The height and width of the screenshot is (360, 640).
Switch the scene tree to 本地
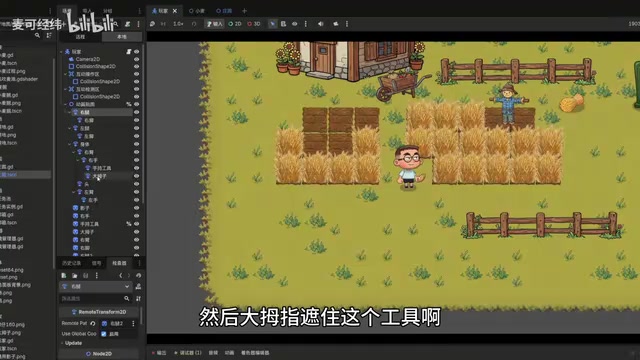(122, 37)
